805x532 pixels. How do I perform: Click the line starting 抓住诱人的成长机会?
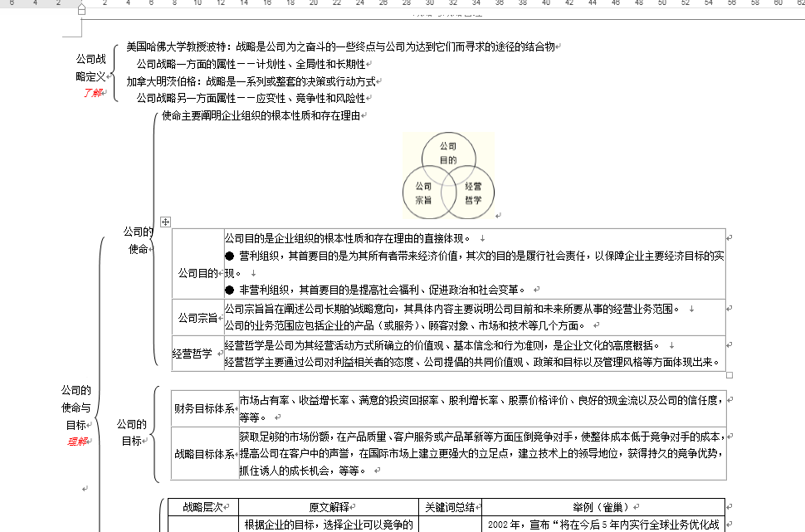click(302, 471)
